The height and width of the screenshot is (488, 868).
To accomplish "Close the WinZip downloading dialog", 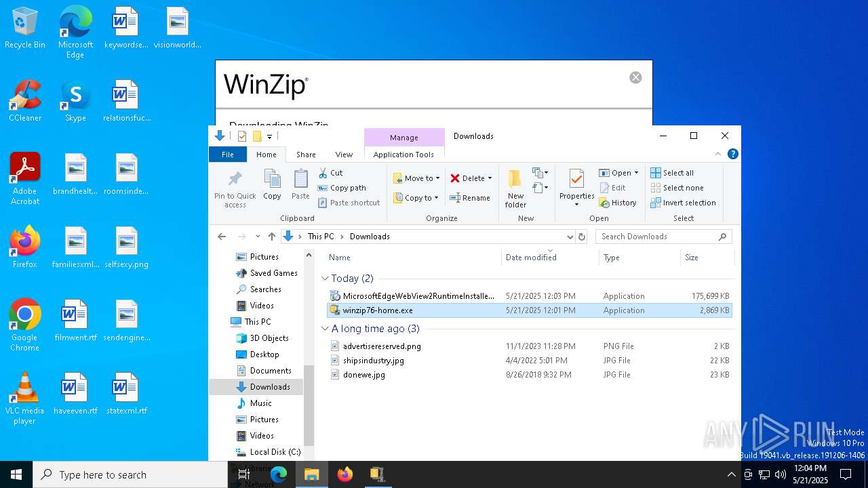I will tap(635, 77).
